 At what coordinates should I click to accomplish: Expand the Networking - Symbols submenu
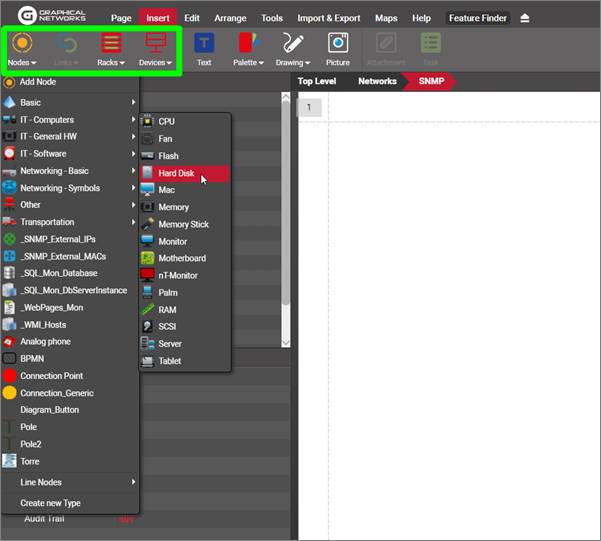70,188
